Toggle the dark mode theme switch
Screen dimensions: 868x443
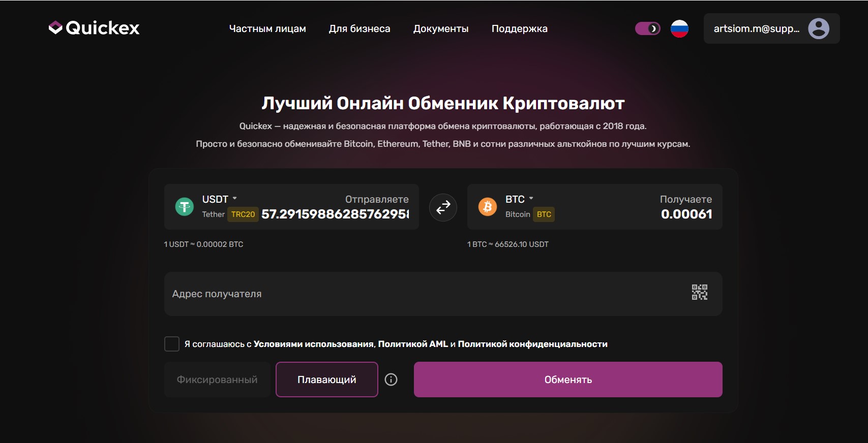647,28
